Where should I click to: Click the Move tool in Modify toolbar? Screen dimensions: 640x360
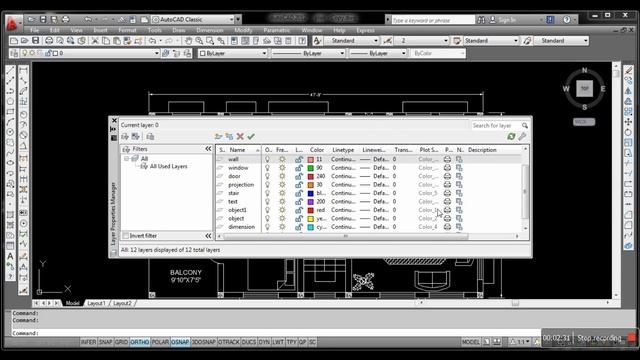629,122
